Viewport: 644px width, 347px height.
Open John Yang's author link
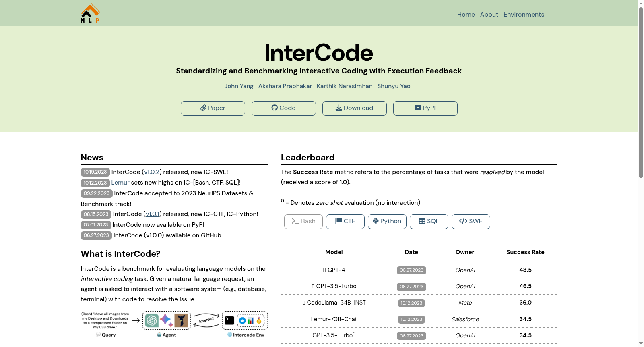239,86
